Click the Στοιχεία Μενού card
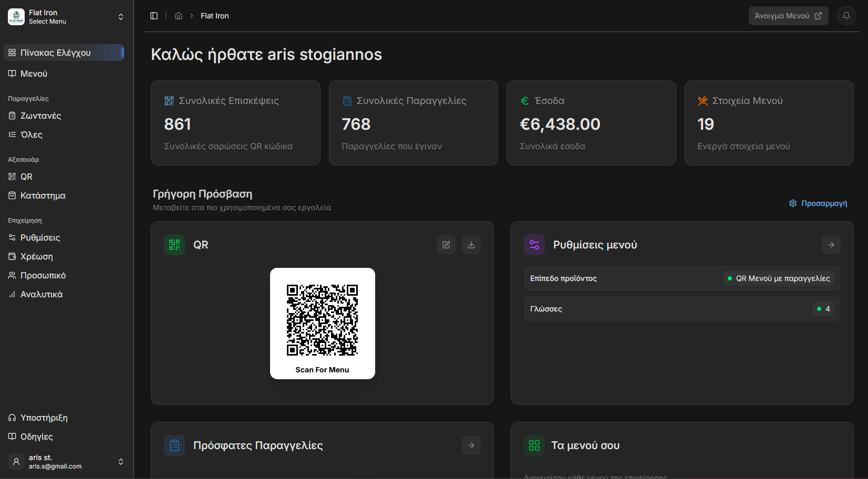Viewport: 868px width, 479px height. click(x=769, y=123)
